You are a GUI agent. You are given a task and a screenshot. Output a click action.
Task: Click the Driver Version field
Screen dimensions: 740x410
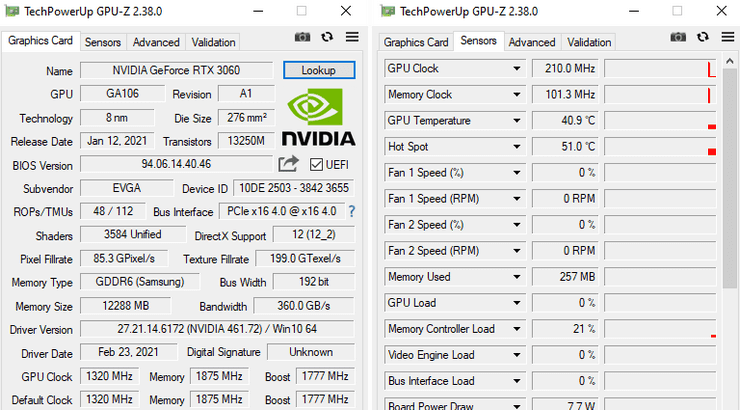coord(217,329)
